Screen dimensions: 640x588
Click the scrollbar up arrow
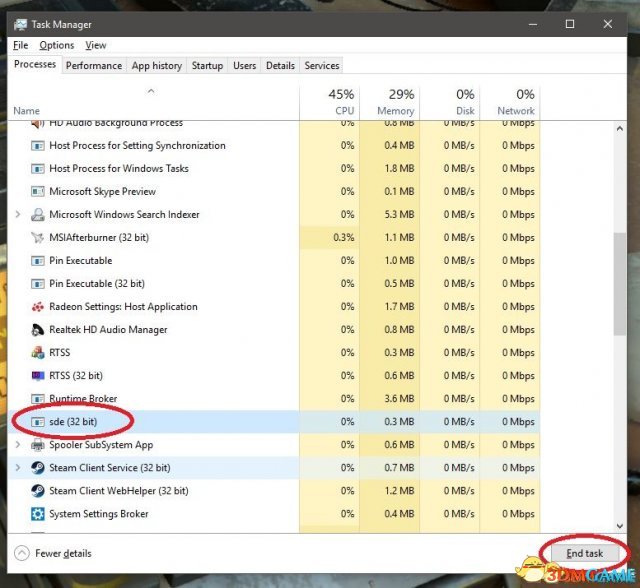pos(620,129)
